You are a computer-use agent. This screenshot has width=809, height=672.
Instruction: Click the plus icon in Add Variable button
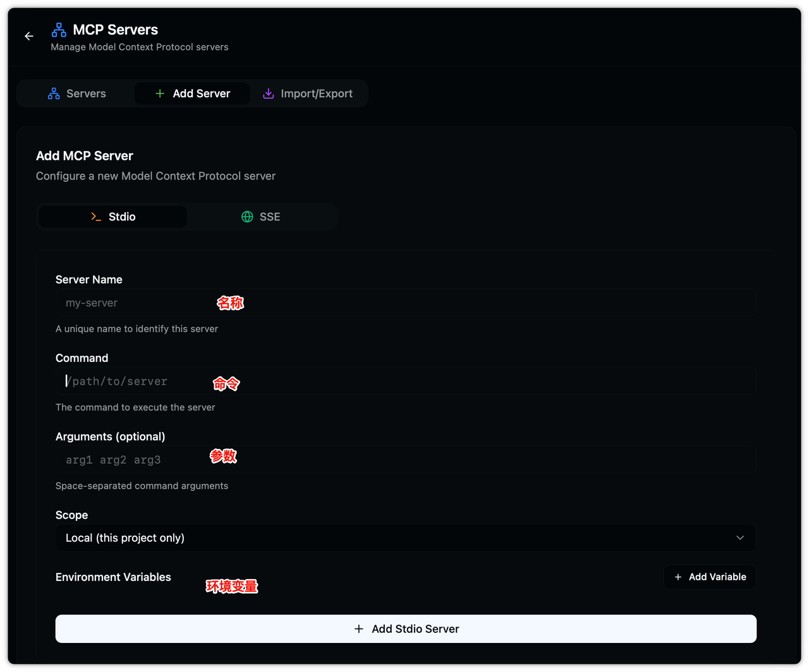[x=678, y=577]
